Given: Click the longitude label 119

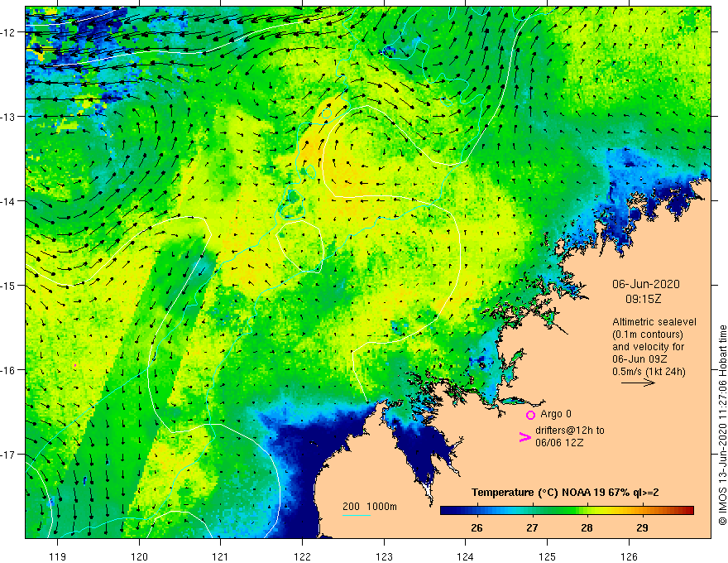Looking at the screenshot, I should (58, 556).
